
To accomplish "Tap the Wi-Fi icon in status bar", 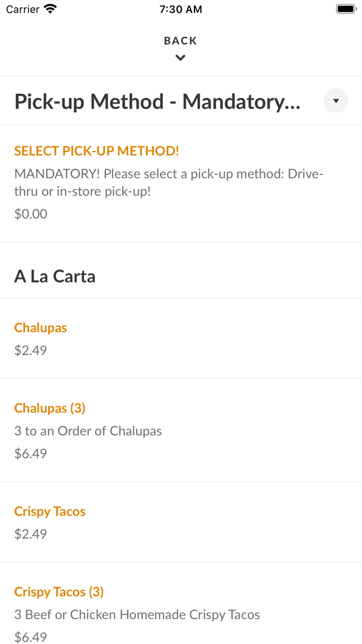I will [x=50, y=9].
